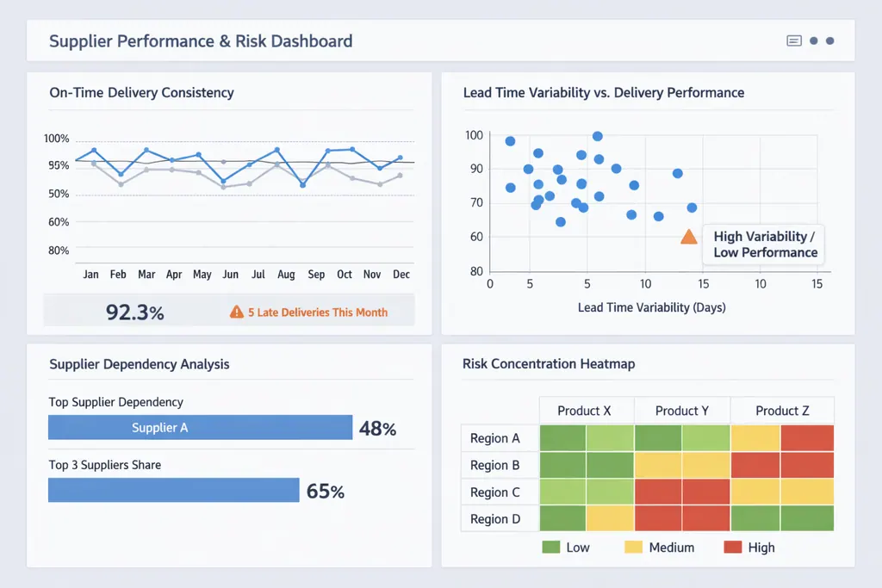Click the 48% top supplier dependency value
This screenshot has height=588, width=882.
[377, 429]
